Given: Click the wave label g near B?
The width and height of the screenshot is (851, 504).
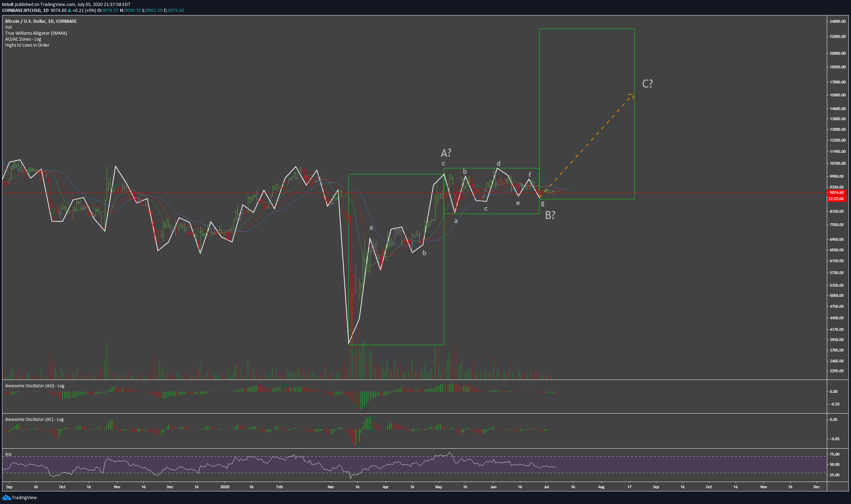Looking at the screenshot, I should coord(542,203).
